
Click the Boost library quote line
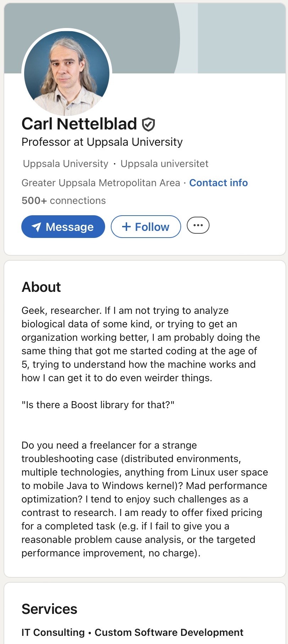tap(98, 405)
